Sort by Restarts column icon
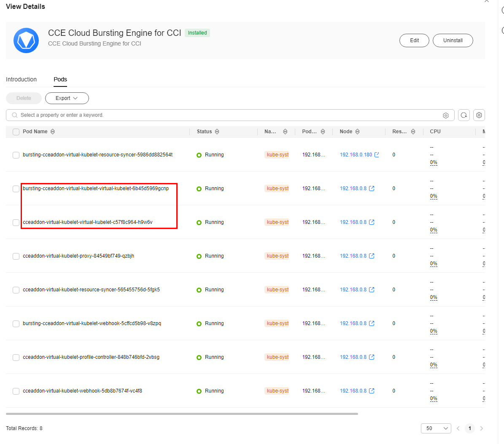Viewport: 504px width, 444px height. (x=413, y=132)
